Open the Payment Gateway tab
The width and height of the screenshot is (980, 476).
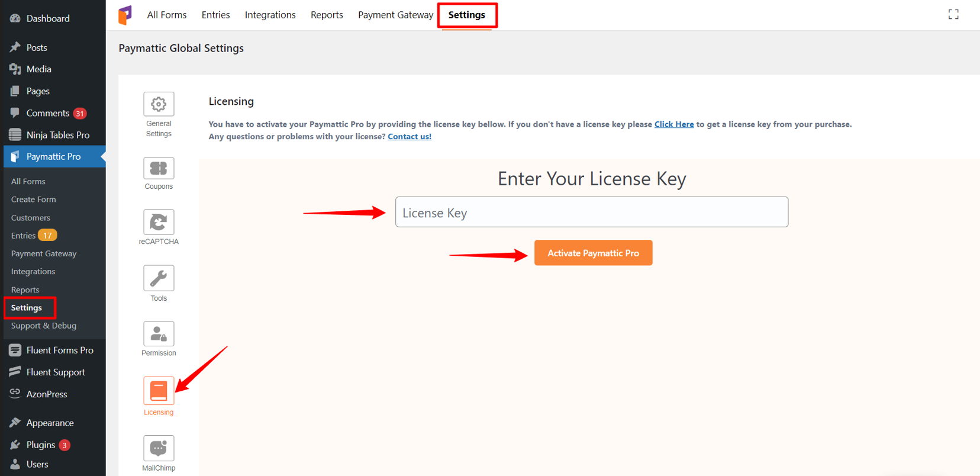click(395, 15)
